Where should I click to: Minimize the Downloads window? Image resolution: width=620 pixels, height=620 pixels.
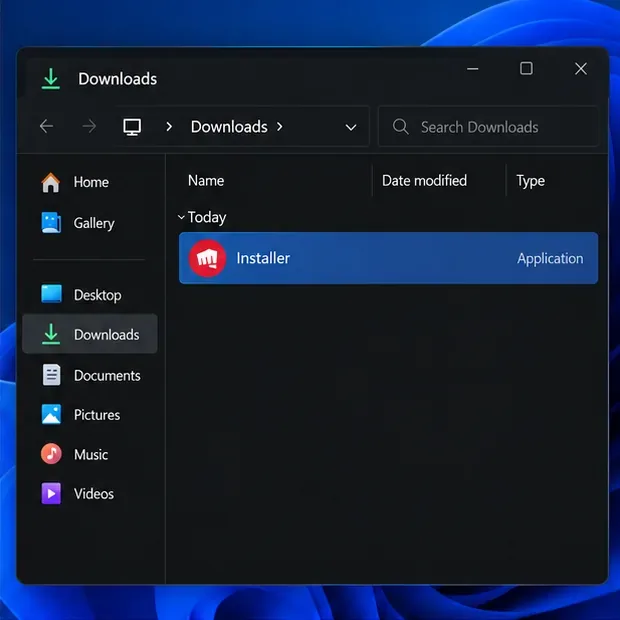(473, 69)
